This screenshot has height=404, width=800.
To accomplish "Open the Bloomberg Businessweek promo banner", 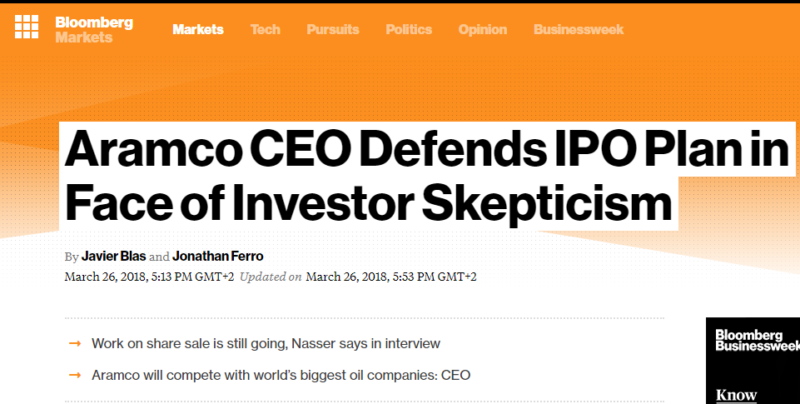I will coord(753,361).
